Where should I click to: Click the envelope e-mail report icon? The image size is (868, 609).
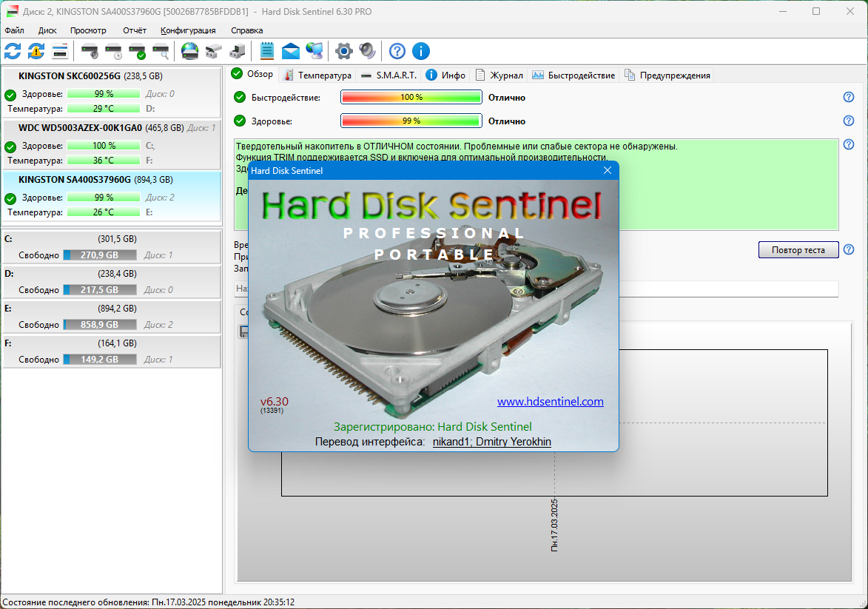pyautogui.click(x=291, y=52)
